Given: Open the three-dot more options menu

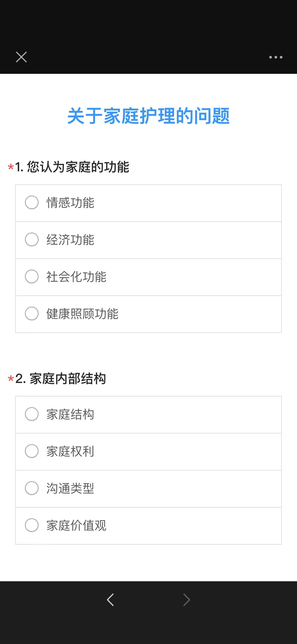Looking at the screenshot, I should [x=276, y=57].
